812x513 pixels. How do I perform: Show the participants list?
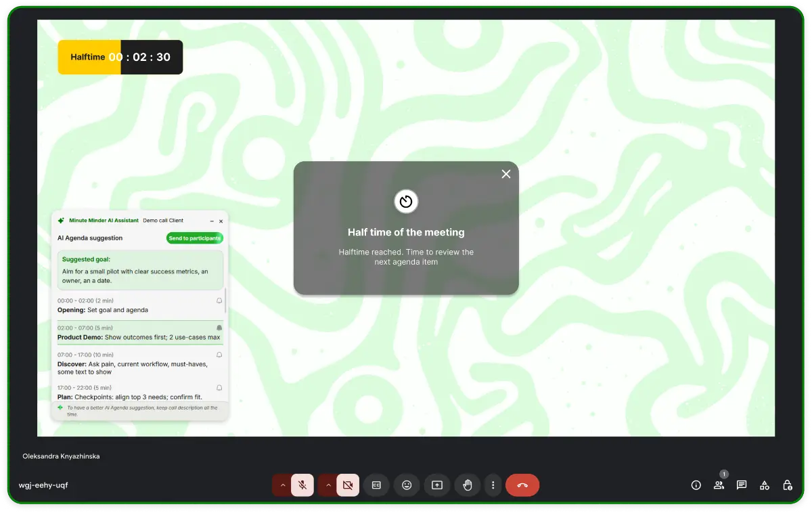coord(719,485)
